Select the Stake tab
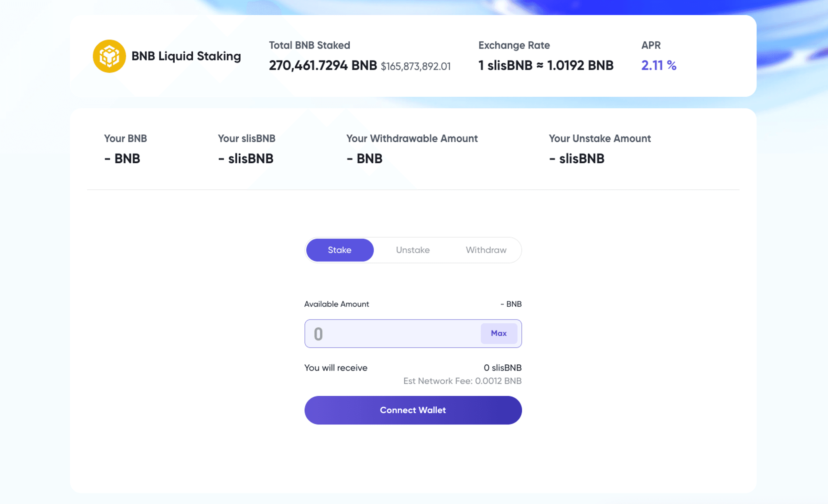828x504 pixels. pos(339,250)
